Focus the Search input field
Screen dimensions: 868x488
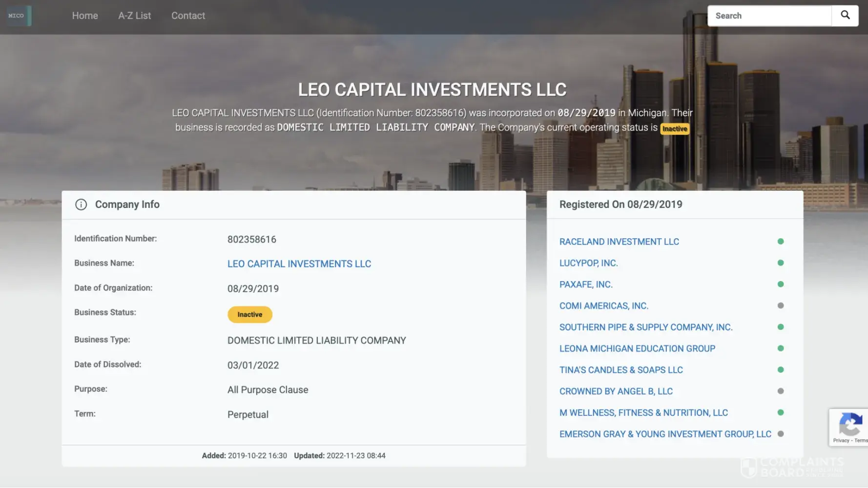(769, 16)
